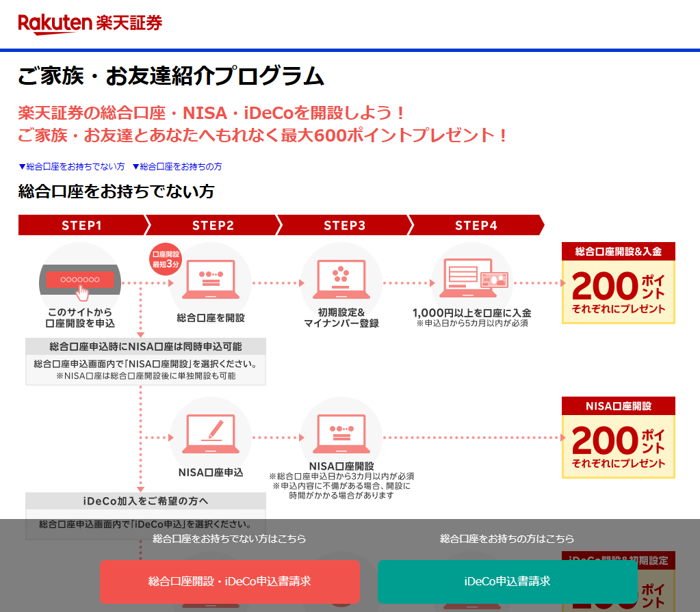
Task: Click the STEP1 banner
Action: pyautogui.click(x=81, y=225)
